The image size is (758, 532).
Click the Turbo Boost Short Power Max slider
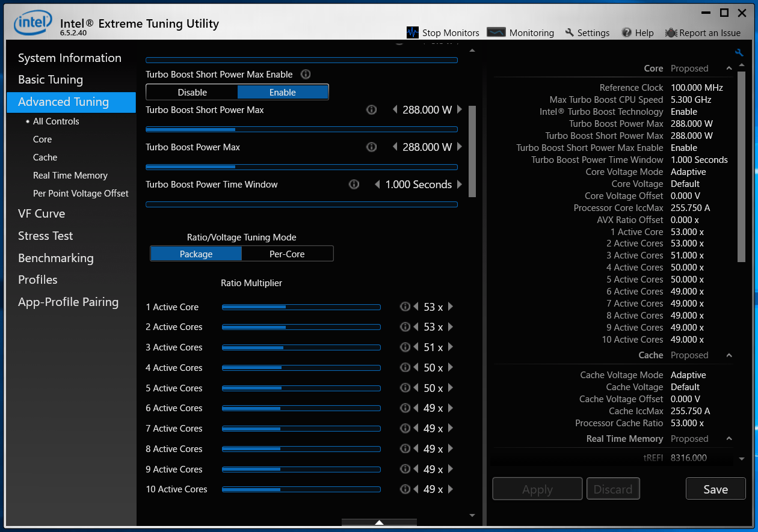click(301, 129)
